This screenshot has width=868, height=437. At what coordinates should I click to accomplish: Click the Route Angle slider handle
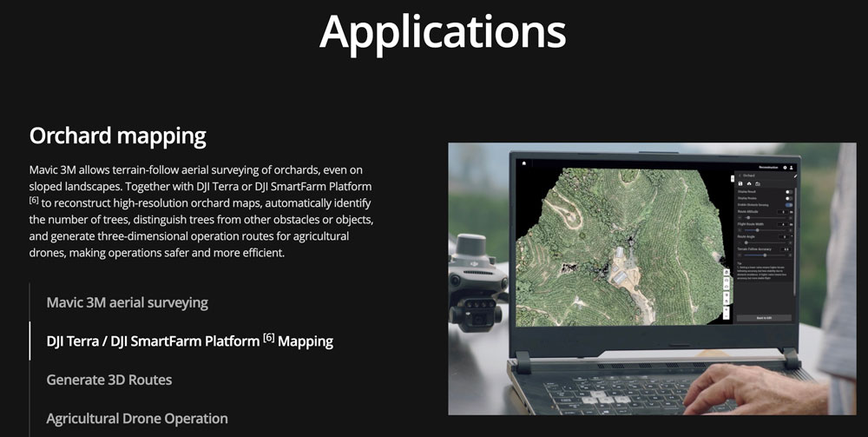746,242
